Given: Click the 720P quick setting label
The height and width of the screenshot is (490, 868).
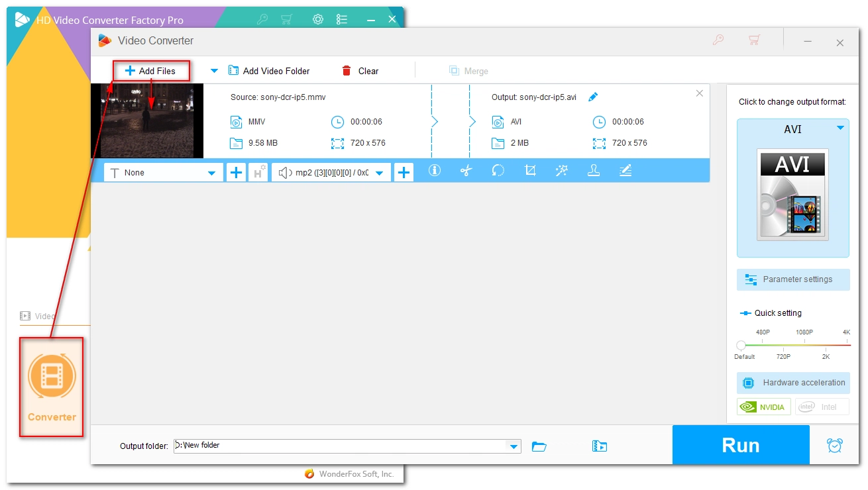Looking at the screenshot, I should pyautogui.click(x=783, y=356).
